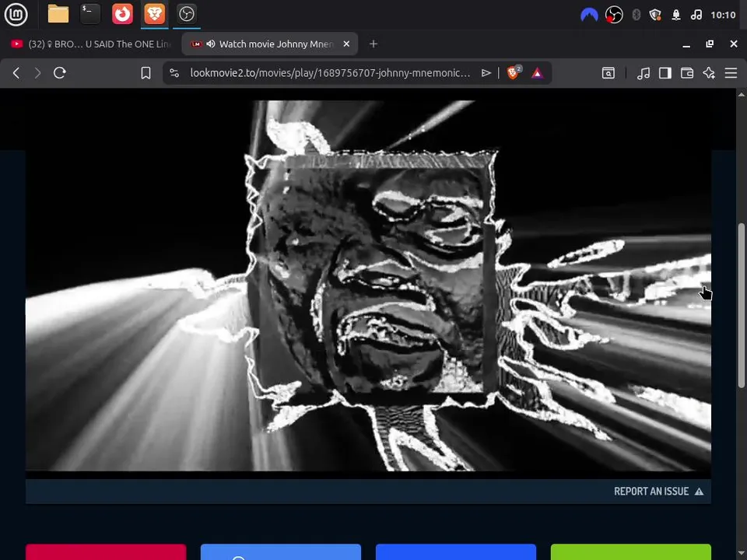This screenshot has height=560, width=747.
Task: Open the security shield tray icon
Action: 655,16
